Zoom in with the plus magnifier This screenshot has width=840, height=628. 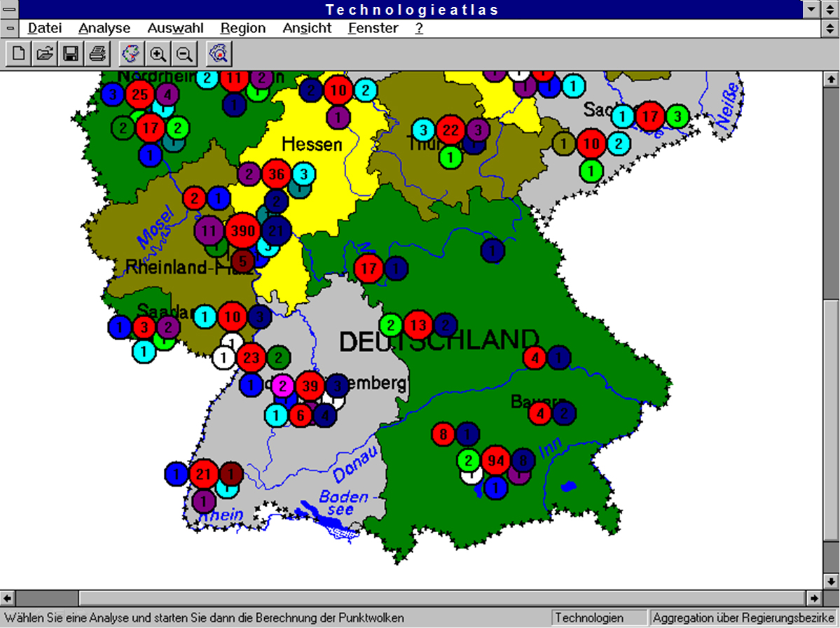pos(158,54)
